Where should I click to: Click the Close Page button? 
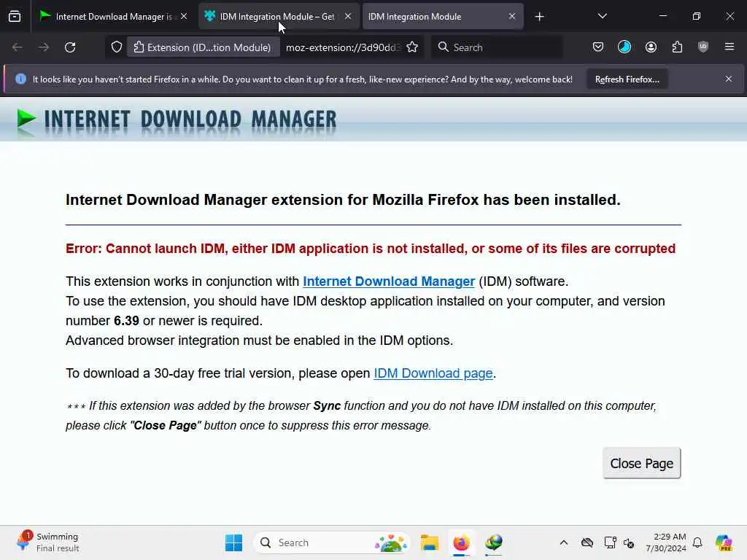click(x=642, y=463)
